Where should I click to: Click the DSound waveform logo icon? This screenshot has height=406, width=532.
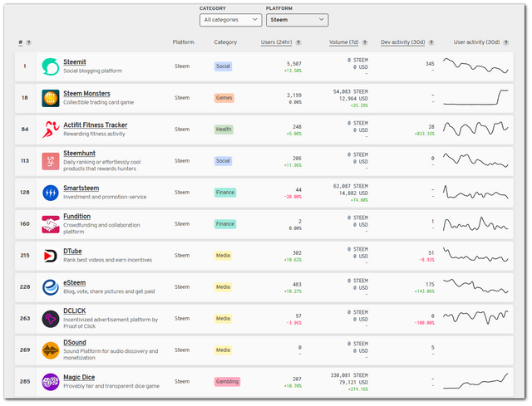click(x=51, y=350)
